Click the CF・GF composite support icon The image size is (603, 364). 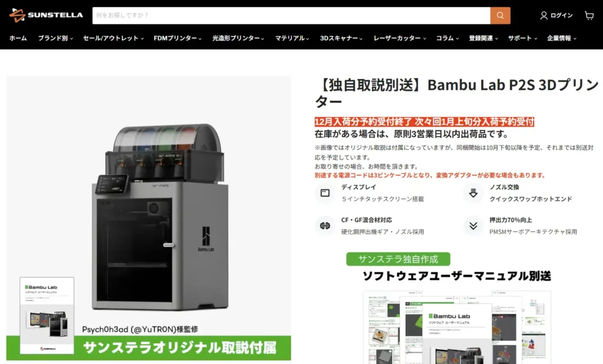[325, 226]
